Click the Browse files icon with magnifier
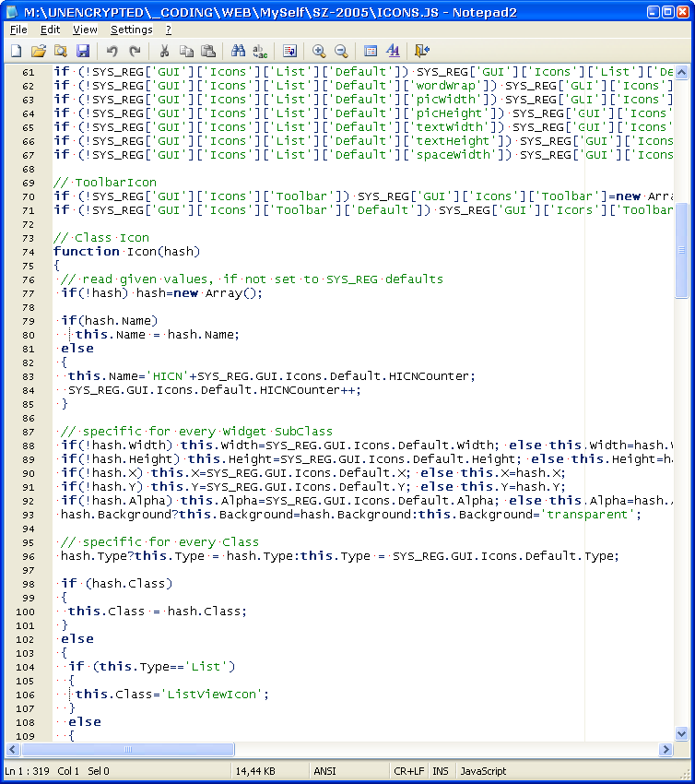This screenshot has height=784, width=695. click(61, 51)
